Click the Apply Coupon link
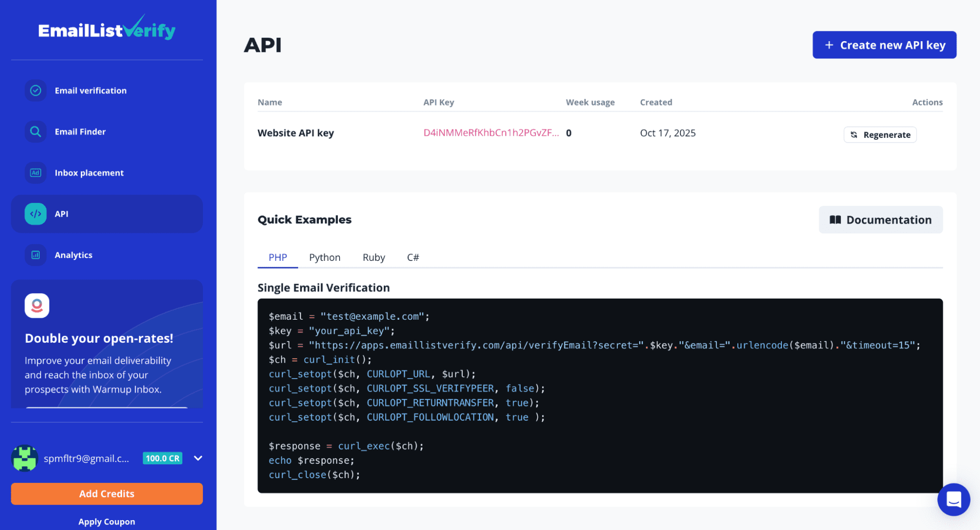 click(x=107, y=522)
